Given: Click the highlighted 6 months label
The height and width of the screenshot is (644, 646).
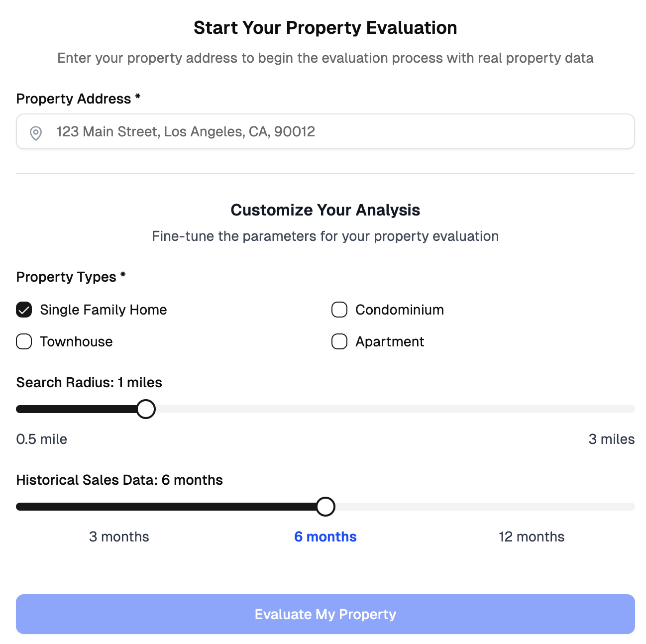Looking at the screenshot, I should 325,537.
